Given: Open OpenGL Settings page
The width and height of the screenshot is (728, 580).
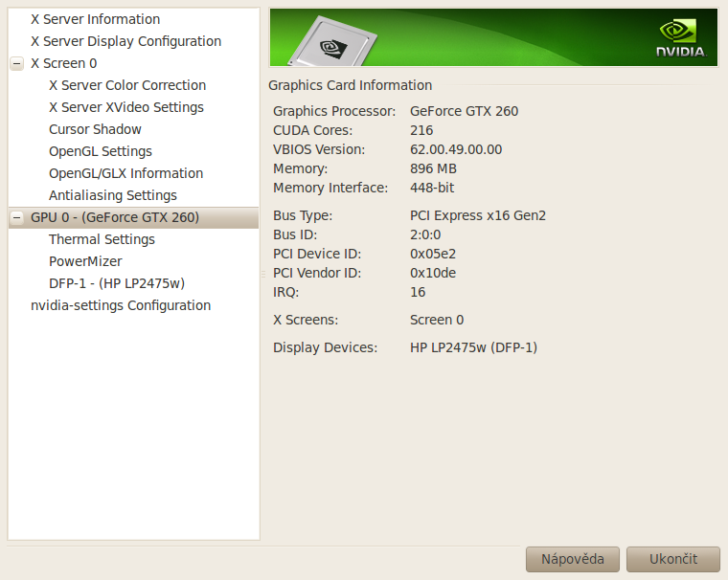Looking at the screenshot, I should pyautogui.click(x=101, y=151).
